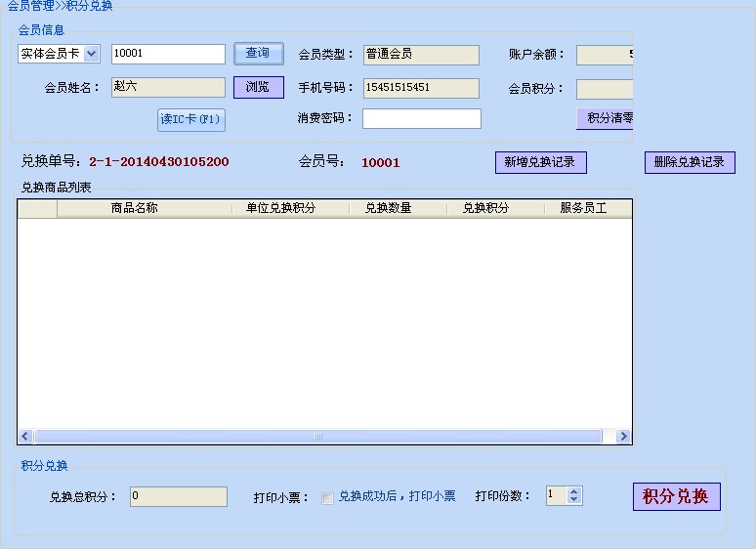Click the member card number field 10001
The height and width of the screenshot is (549, 756).
click(x=168, y=54)
